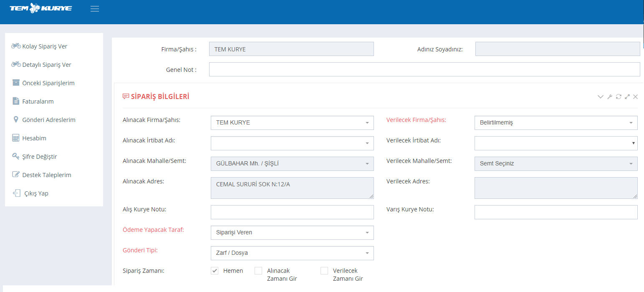Click the Verilecek Adres text area
This screenshot has width=644, height=292.
[x=556, y=188]
